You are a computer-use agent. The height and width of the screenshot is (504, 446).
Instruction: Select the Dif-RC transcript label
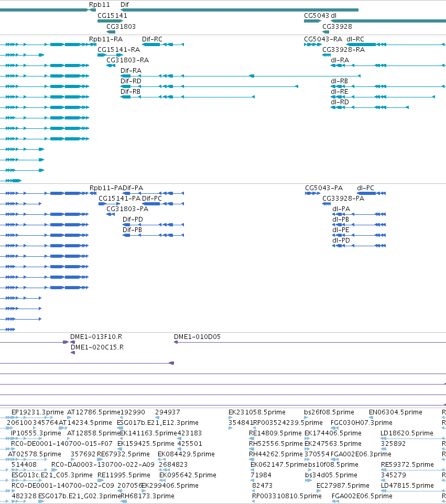click(x=152, y=39)
